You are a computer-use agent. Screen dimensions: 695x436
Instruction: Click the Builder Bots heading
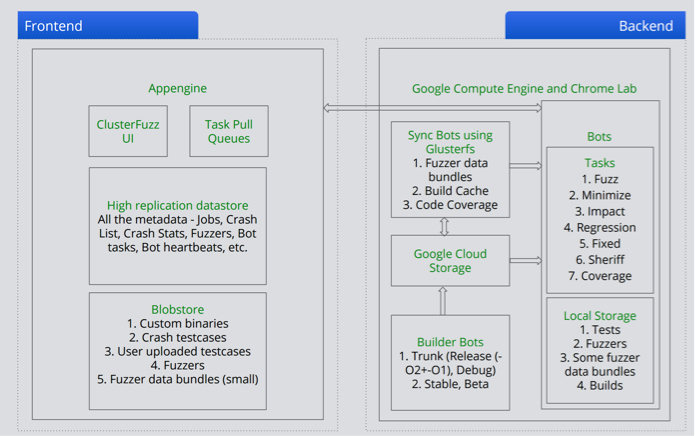[450, 342]
